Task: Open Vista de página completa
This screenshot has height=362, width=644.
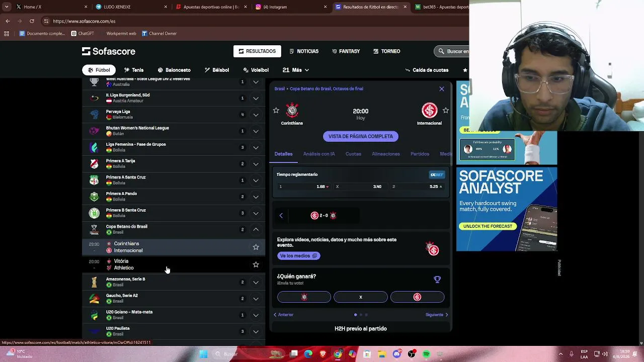Action: point(361,136)
